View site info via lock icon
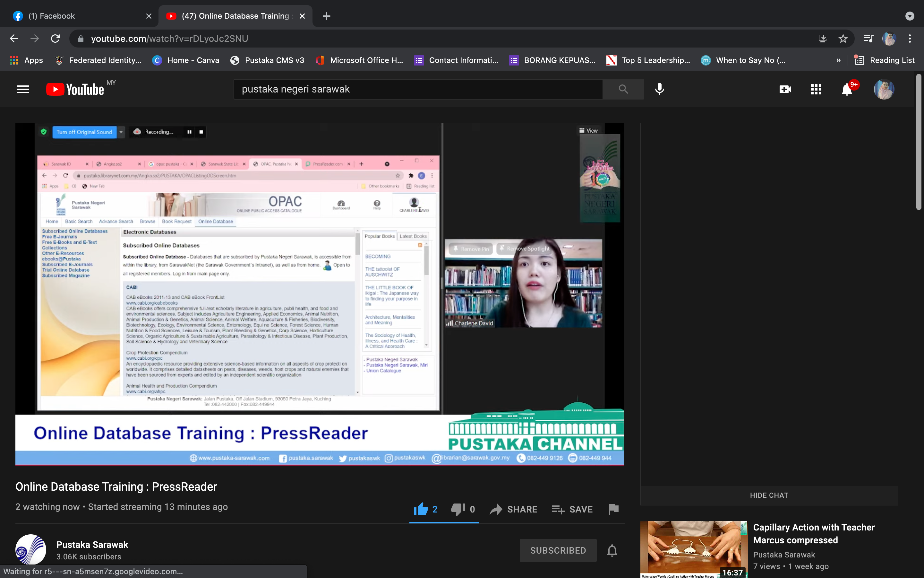Screen dimensions: 924x578 point(81,39)
